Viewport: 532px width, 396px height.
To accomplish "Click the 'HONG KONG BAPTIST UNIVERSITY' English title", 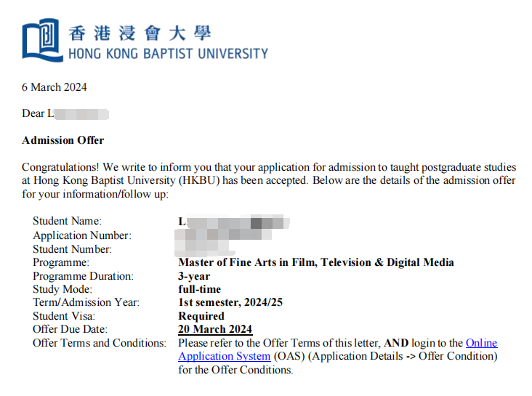I will [x=169, y=54].
